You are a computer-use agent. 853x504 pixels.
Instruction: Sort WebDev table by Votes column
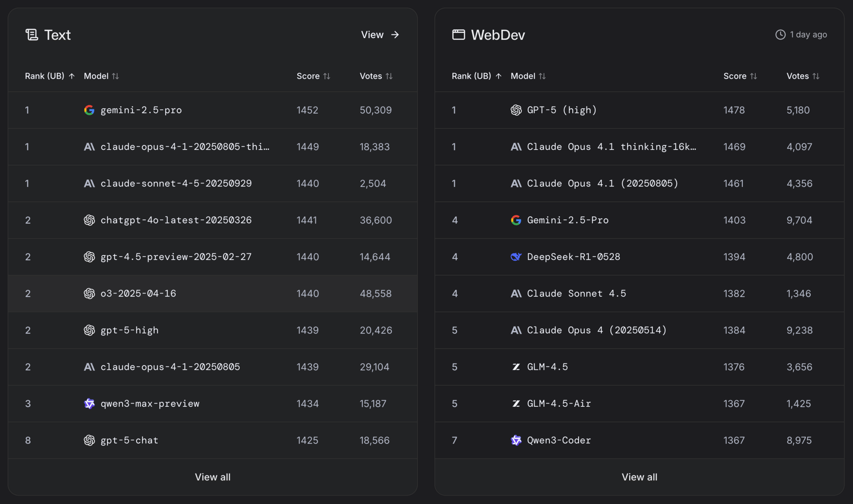802,76
